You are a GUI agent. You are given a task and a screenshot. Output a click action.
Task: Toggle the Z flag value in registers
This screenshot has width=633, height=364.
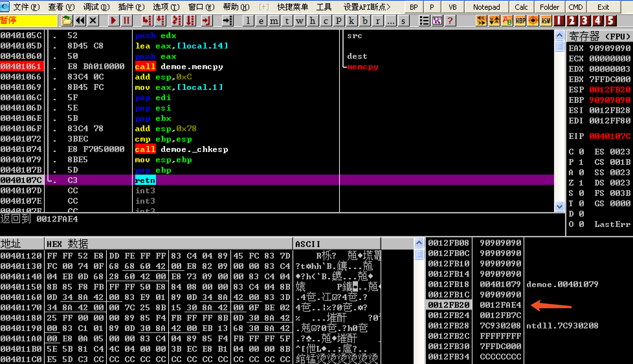[x=581, y=183]
